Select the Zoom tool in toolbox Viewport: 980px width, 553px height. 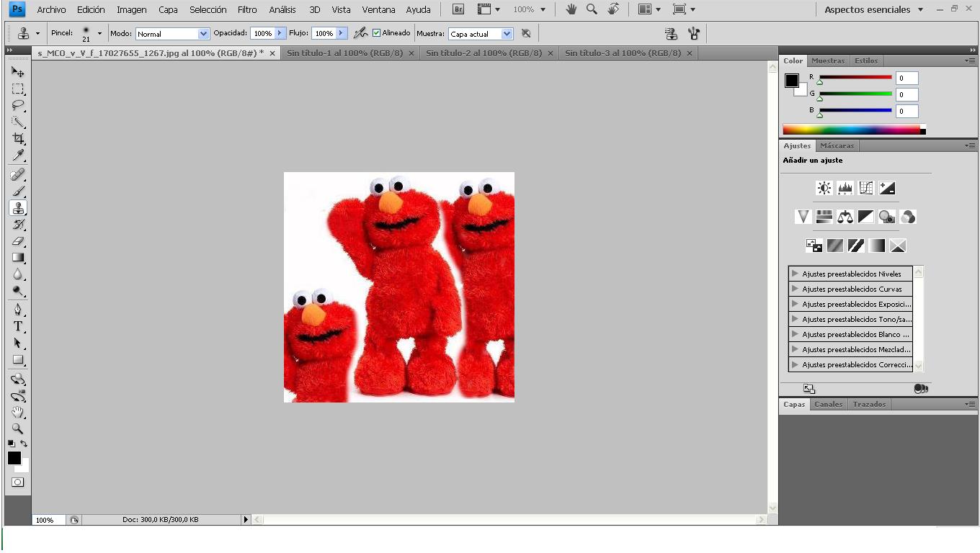tap(18, 428)
